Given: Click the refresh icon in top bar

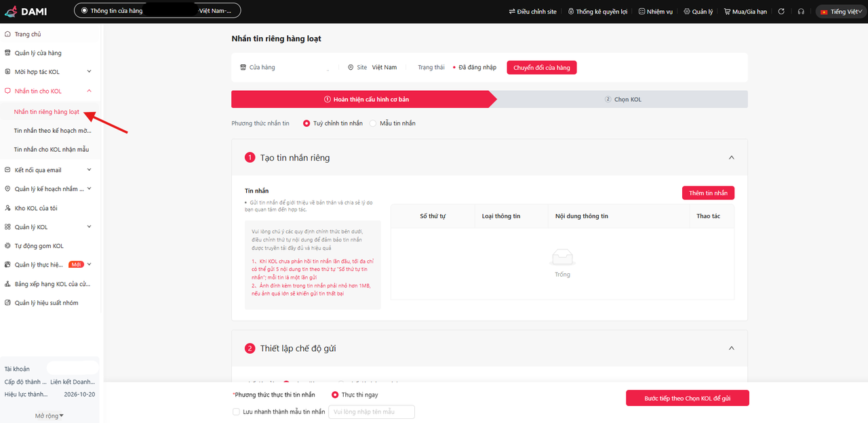Looking at the screenshot, I should click(781, 12).
